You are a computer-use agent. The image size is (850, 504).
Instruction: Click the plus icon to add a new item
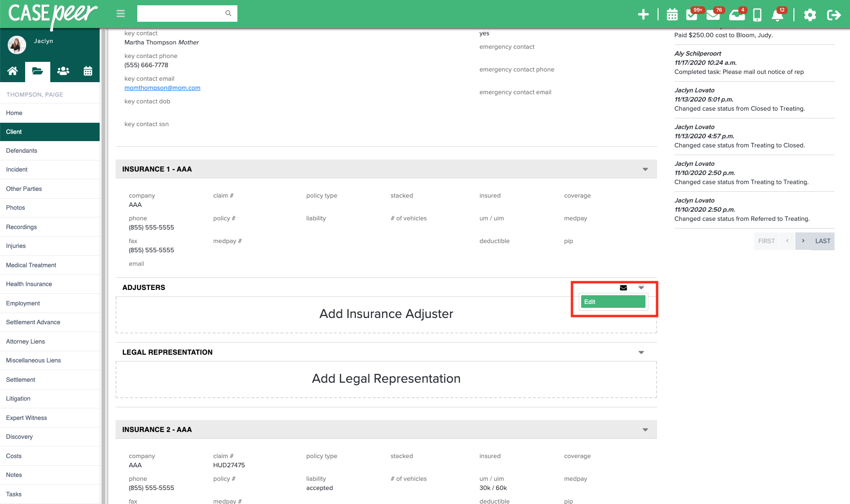tap(644, 14)
